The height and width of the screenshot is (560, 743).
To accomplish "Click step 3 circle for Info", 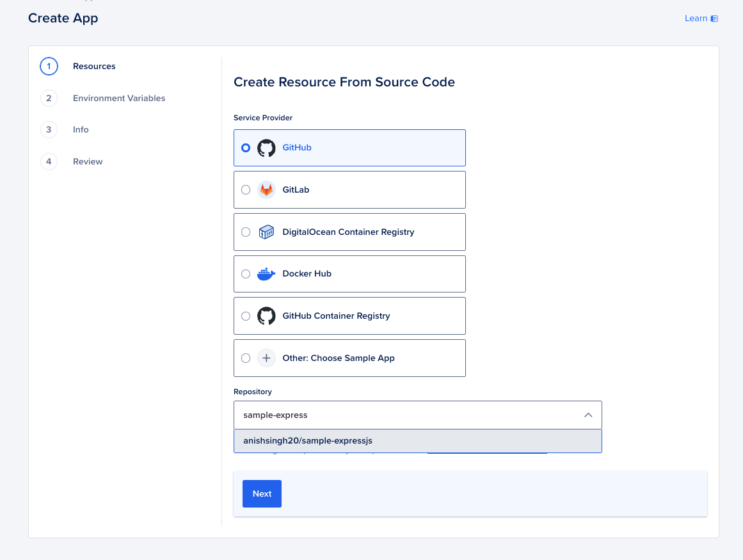I will (x=49, y=129).
